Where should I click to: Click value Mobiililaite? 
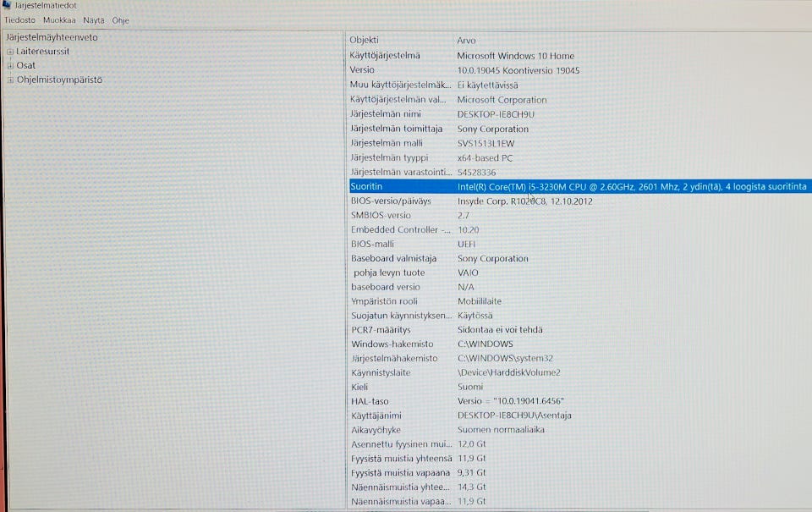[x=480, y=301]
